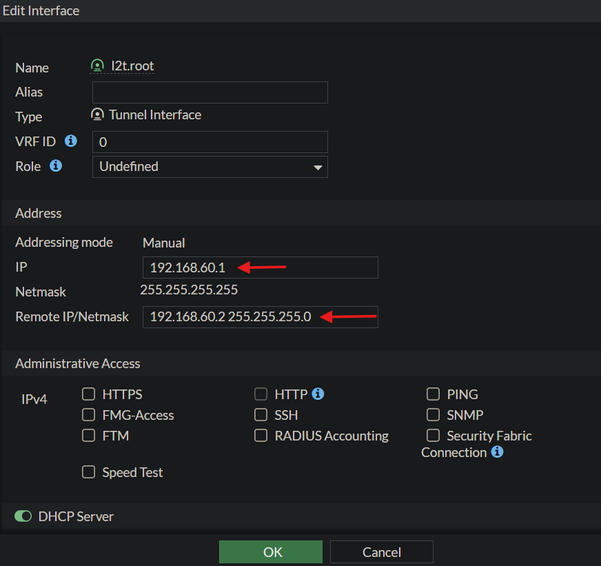The width and height of the screenshot is (601, 566).
Task: Click the Cancel button
Action: point(381,552)
